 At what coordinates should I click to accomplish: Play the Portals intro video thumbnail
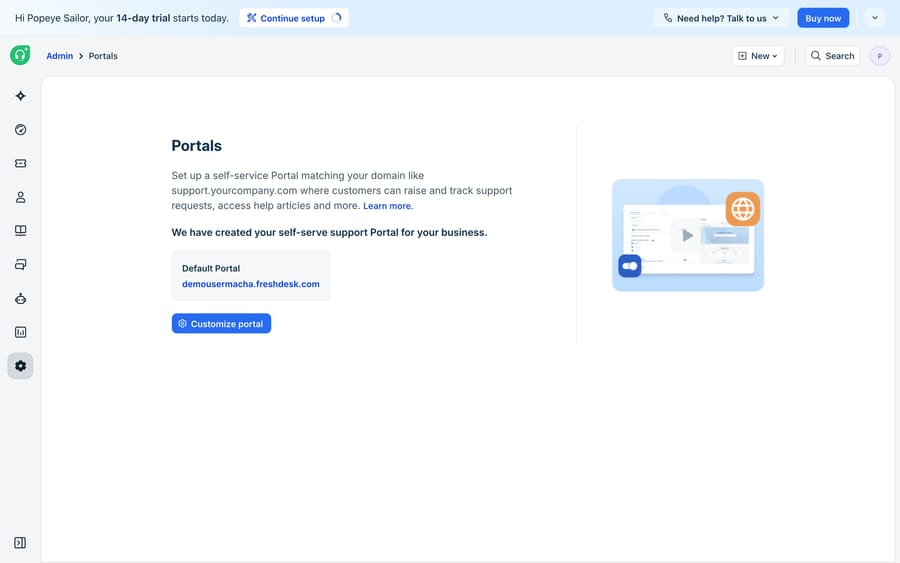click(x=688, y=235)
